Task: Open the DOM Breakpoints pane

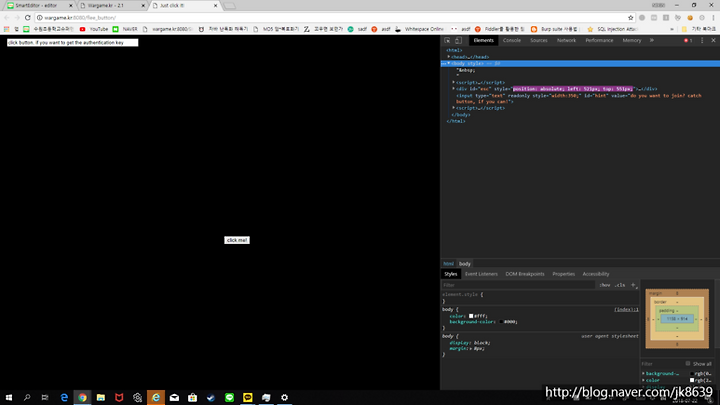Action: coord(525,274)
